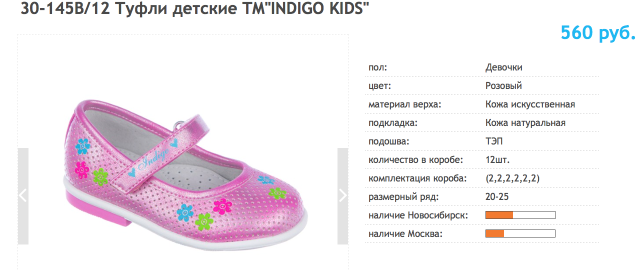Viewport: 644px width, 271px height.
Task: Select the Розовый color value
Action: tap(503, 86)
